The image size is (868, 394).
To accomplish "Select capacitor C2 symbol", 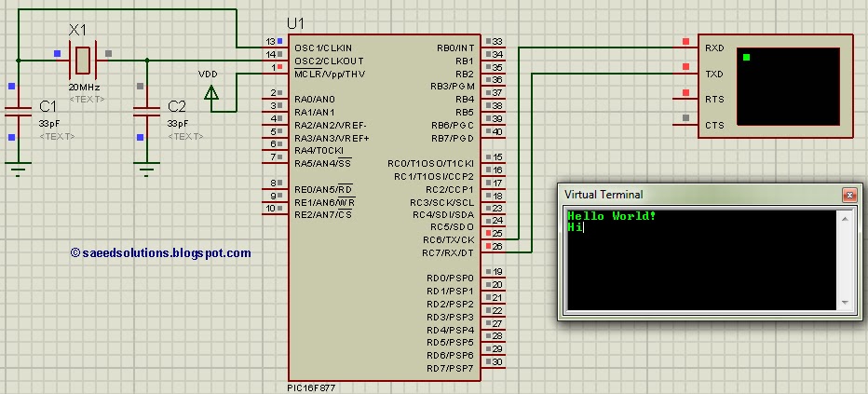I will [147, 112].
